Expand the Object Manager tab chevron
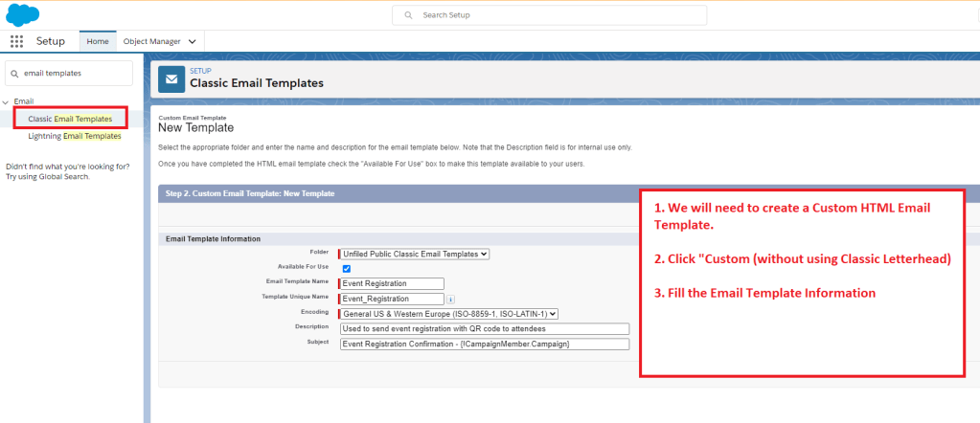 pyautogui.click(x=193, y=42)
